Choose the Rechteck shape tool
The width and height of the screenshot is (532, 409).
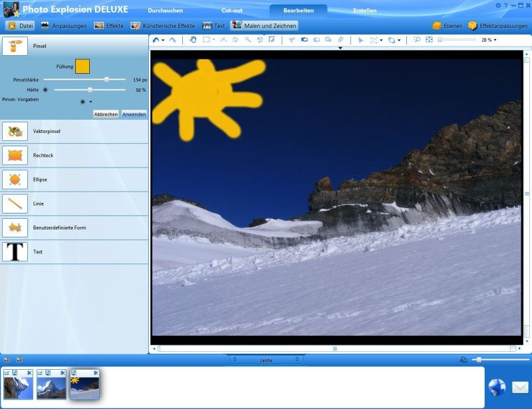15,156
